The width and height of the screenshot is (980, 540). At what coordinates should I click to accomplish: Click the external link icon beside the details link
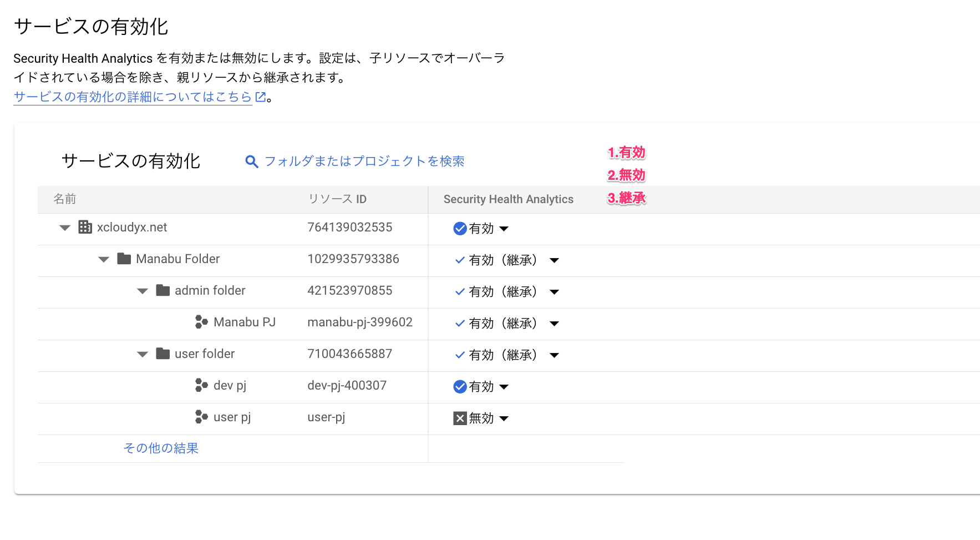coord(261,97)
